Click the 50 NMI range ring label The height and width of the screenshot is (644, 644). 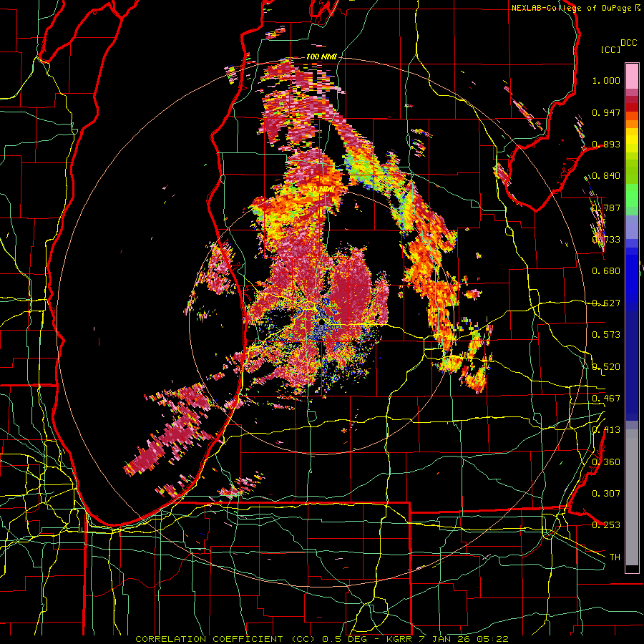321,189
